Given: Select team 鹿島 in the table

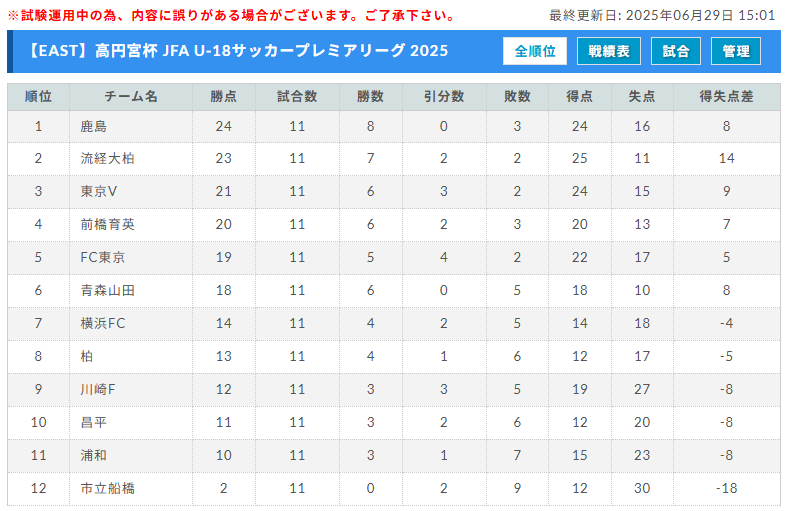Looking at the screenshot, I should coord(94,126).
